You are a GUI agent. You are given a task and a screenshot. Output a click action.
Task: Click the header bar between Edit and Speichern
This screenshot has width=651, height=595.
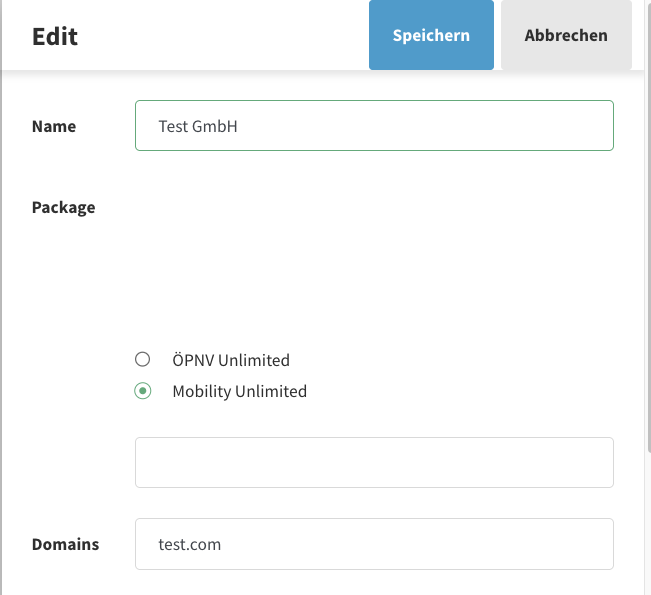pos(220,36)
